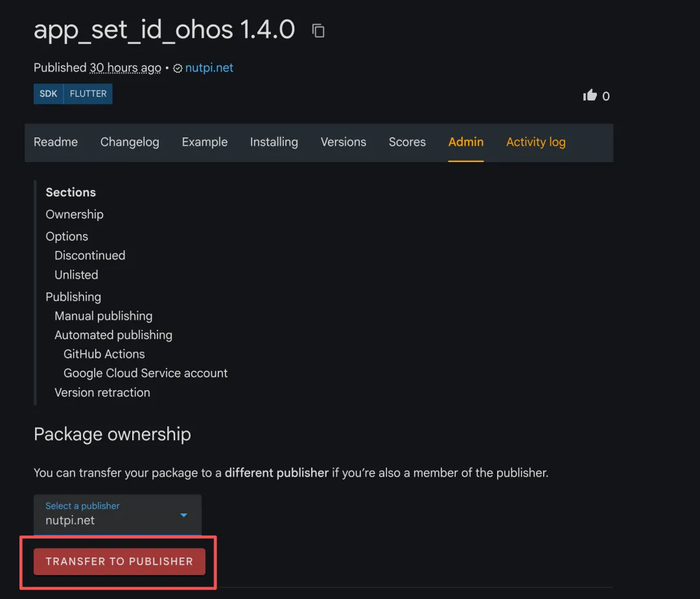Go to the Example tab
Screen dimensions: 700x599
[204, 142]
